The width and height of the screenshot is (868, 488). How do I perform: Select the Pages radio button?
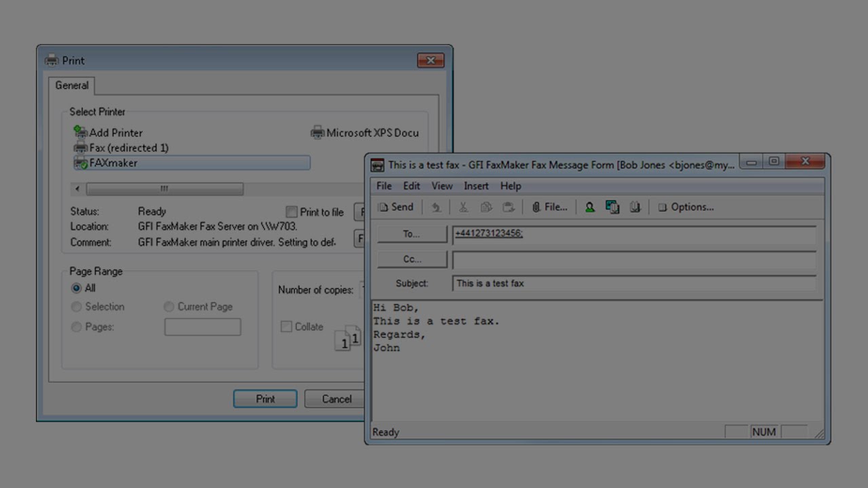point(77,327)
